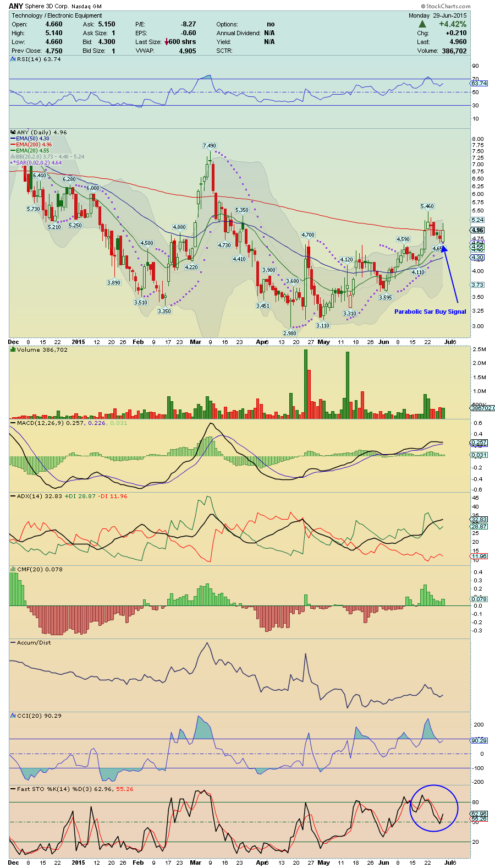This screenshot has height=868, width=495.
Task: Click the Ask value 5.150
Action: [x=107, y=24]
